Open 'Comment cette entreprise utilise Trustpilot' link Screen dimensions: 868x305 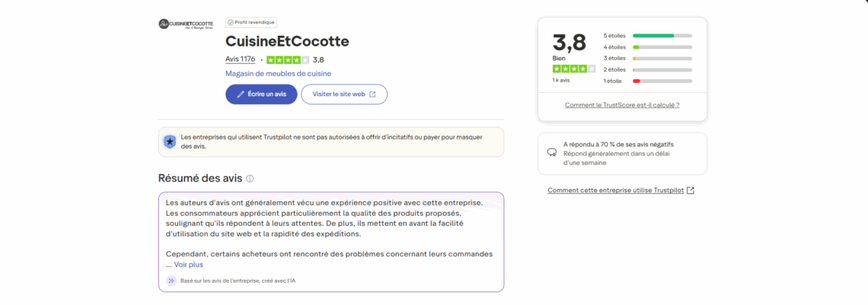point(621,190)
